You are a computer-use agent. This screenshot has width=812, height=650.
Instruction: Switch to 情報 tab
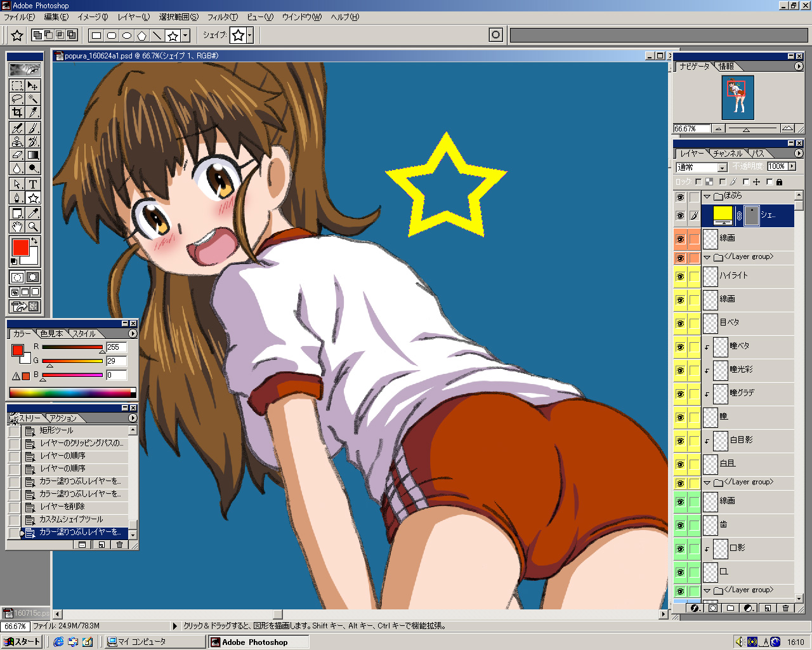pyautogui.click(x=726, y=66)
